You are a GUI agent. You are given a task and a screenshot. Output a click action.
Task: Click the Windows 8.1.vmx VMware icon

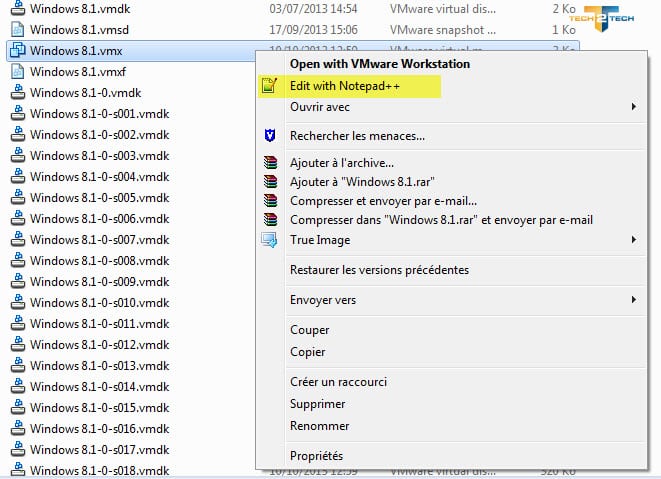[x=17, y=50]
